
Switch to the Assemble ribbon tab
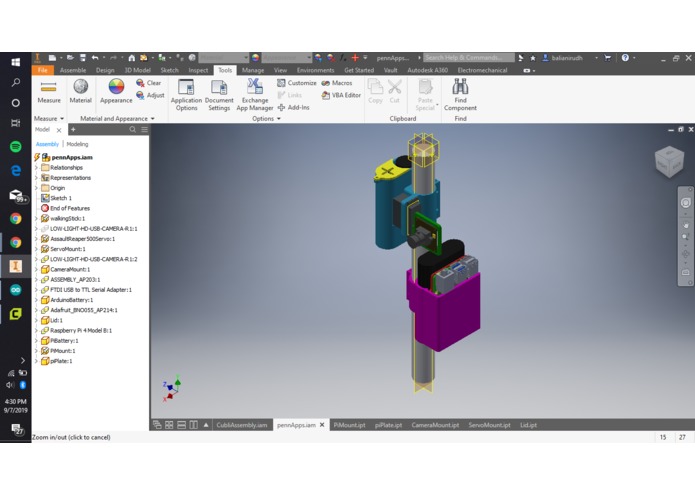click(73, 70)
